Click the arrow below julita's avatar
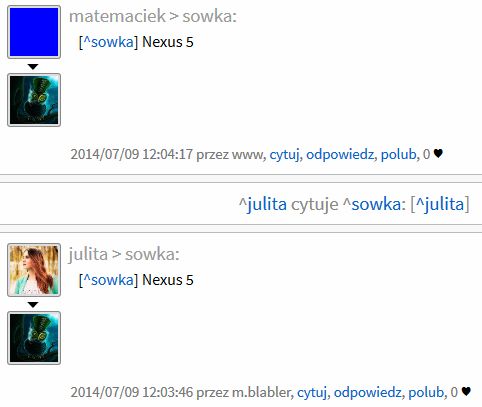The width and height of the screenshot is (482, 407). pos(33,305)
